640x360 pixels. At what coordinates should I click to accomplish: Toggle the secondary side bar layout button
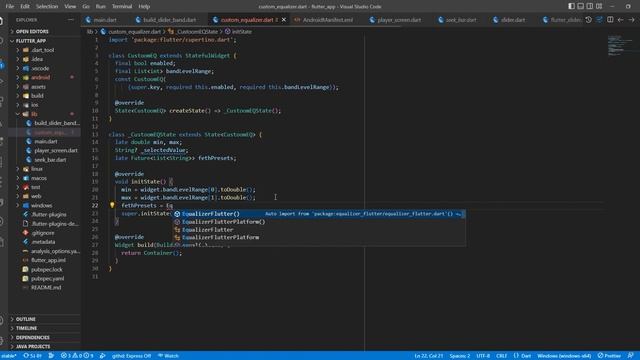click(x=590, y=6)
